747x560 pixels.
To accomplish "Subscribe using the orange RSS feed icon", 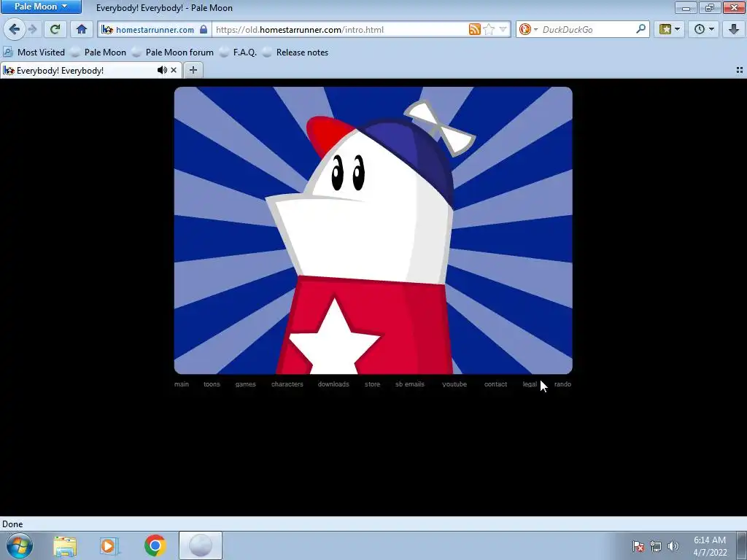I will pos(474,29).
